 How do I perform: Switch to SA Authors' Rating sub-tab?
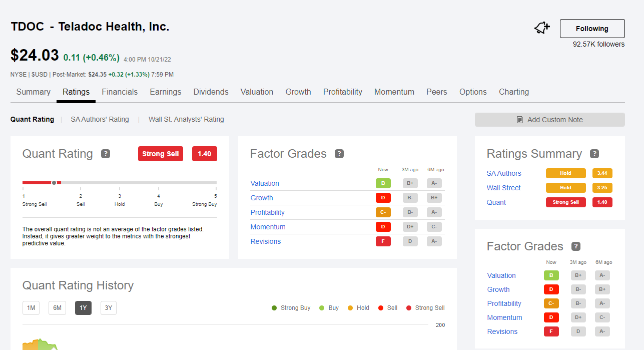click(100, 119)
